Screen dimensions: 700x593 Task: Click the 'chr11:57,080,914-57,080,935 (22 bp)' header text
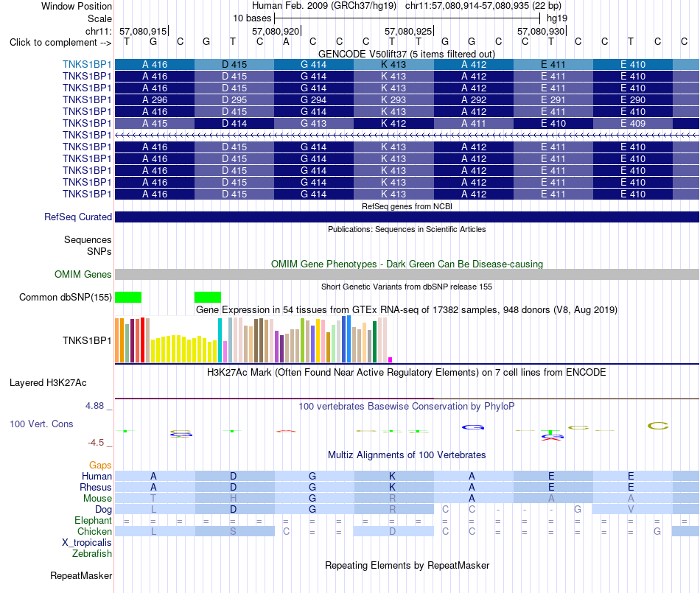[x=483, y=6]
